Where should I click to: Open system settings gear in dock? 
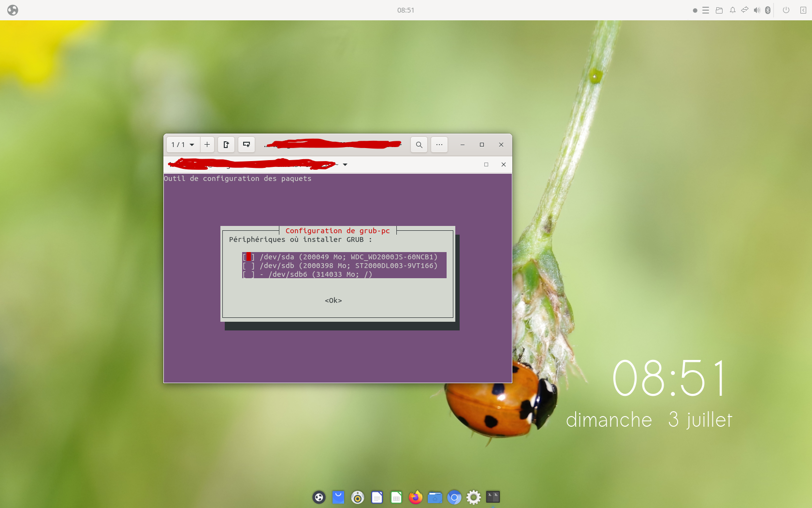point(474,497)
